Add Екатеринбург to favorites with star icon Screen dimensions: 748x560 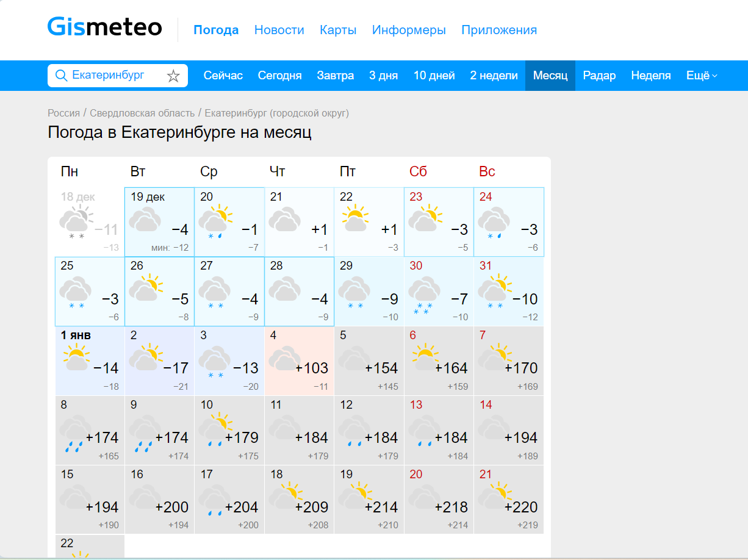point(173,76)
